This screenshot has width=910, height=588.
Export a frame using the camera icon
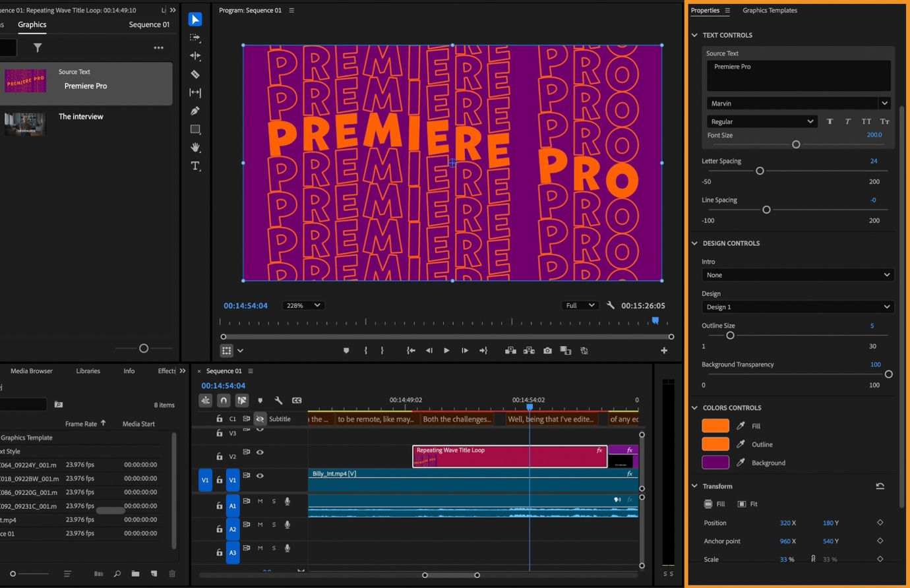547,350
